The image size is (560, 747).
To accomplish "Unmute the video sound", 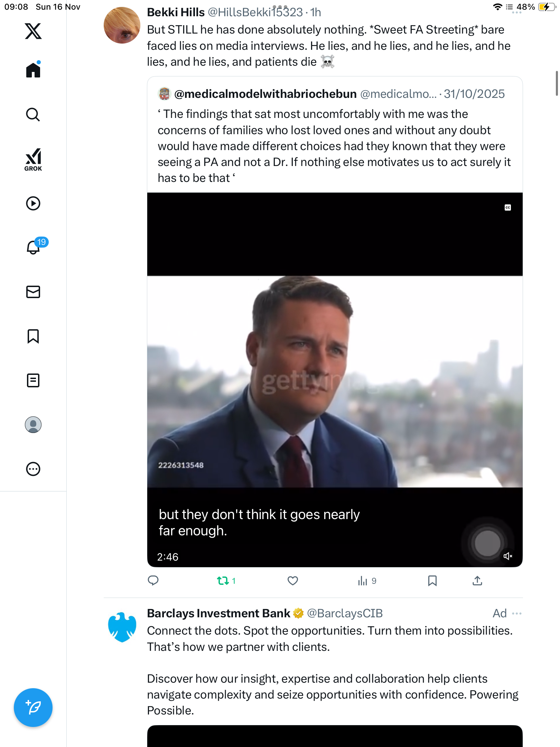I will point(507,556).
